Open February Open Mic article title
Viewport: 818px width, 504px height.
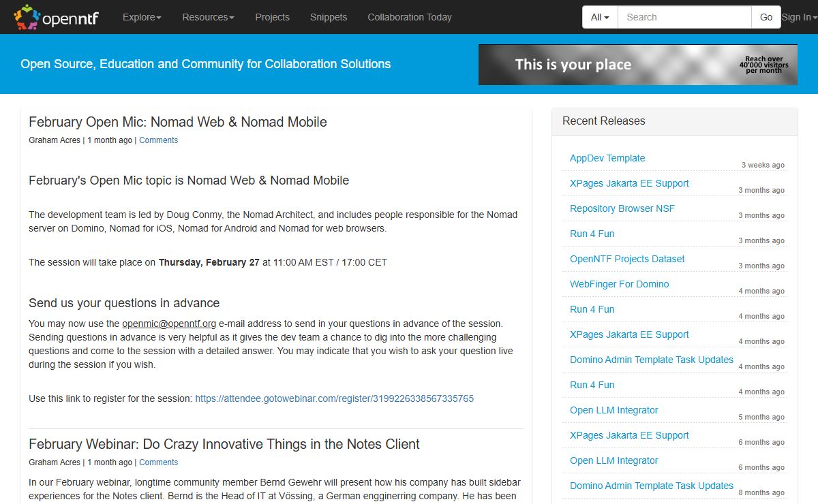[178, 122]
